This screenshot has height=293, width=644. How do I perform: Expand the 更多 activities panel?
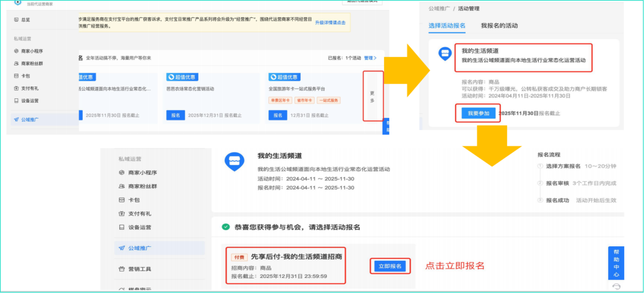pos(372,96)
